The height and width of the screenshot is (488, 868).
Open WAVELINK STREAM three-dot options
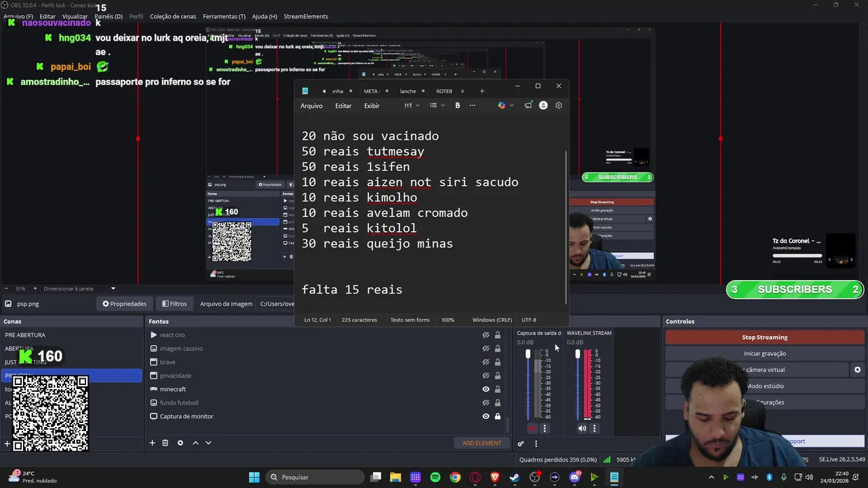[594, 428]
